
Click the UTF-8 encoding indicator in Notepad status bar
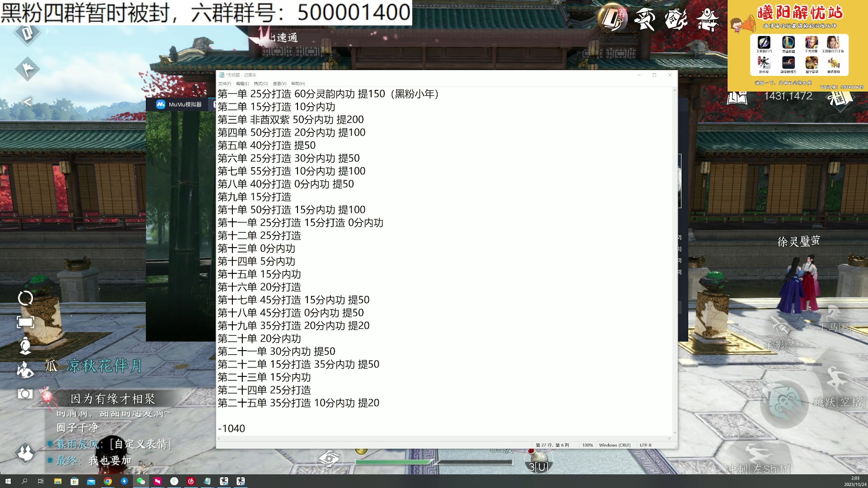646,445
